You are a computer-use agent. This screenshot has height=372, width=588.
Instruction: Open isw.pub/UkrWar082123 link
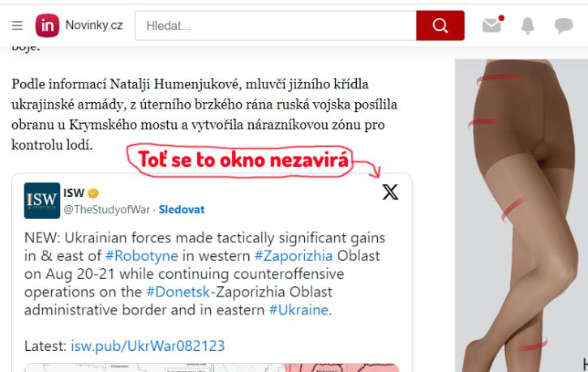[148, 346]
